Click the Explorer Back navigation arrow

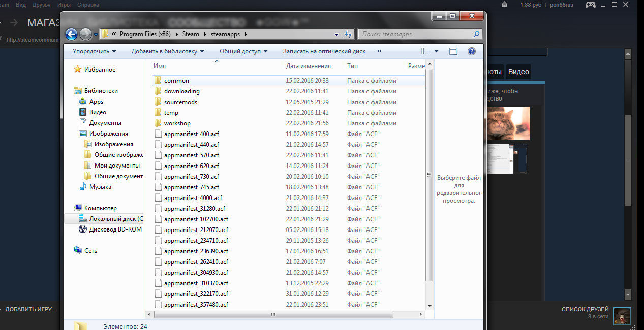click(72, 35)
